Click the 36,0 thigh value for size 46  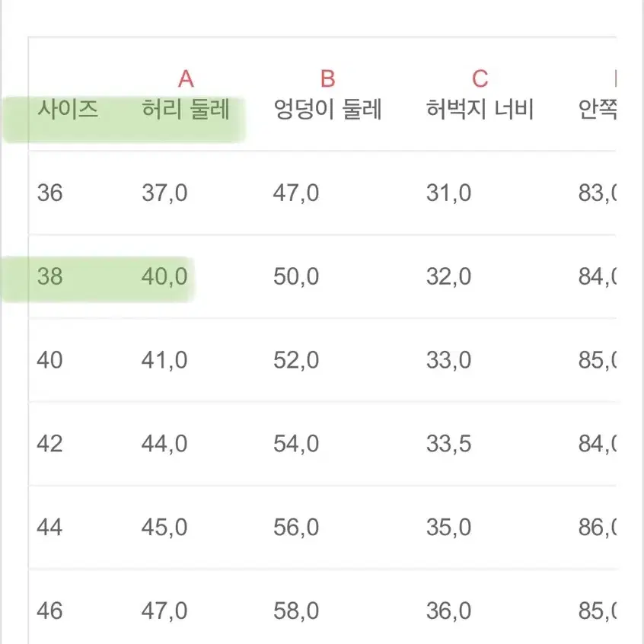[448, 611]
